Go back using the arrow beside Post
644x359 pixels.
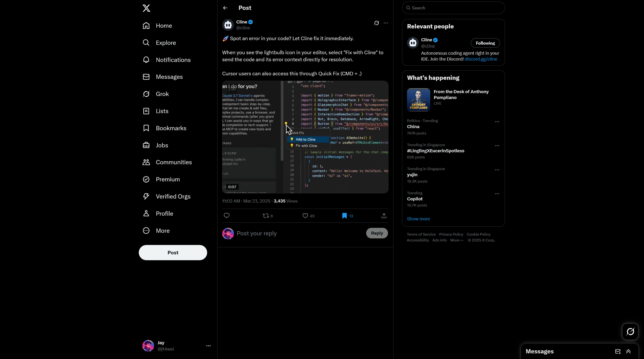(x=225, y=8)
